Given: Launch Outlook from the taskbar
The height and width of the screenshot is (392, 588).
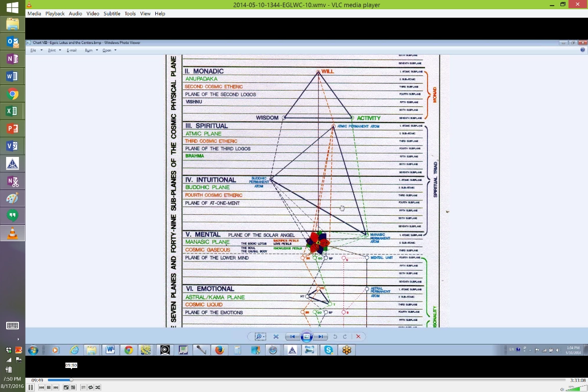Looking at the screenshot, I should [x=12, y=41].
